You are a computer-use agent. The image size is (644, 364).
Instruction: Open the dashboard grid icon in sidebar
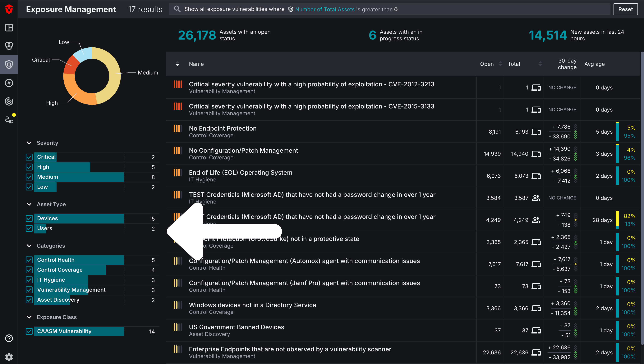[9, 28]
